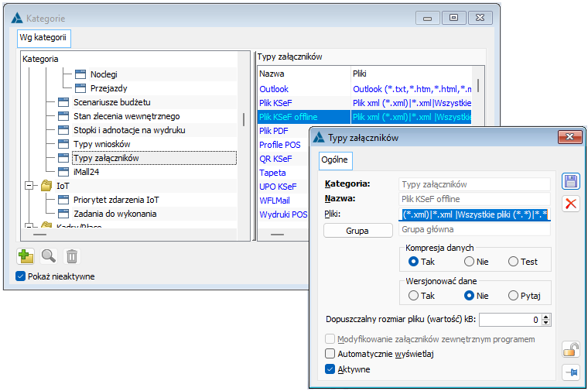The width and height of the screenshot is (588, 391).
Task: Click the trash bin delete icon
Action: tap(71, 256)
